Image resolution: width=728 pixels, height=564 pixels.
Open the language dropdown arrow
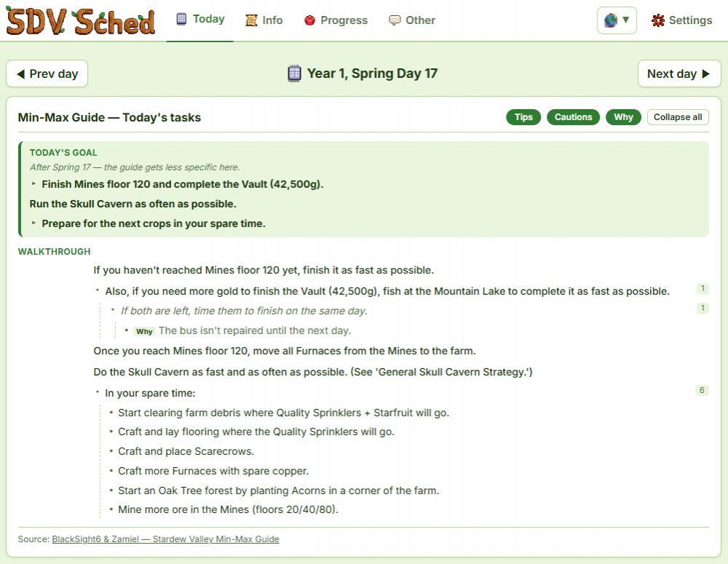[x=625, y=20]
